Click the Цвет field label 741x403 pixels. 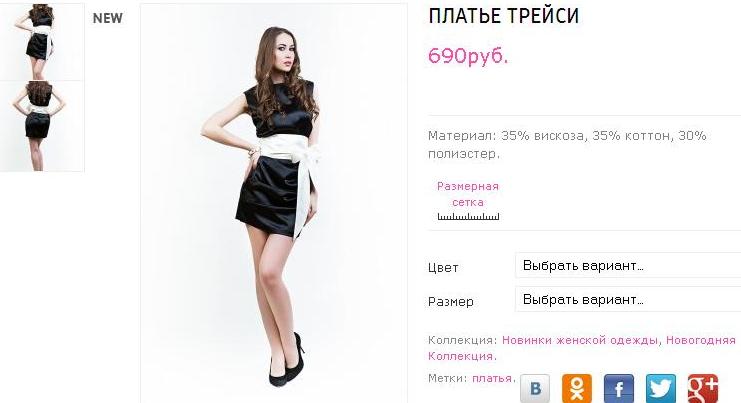point(443,268)
